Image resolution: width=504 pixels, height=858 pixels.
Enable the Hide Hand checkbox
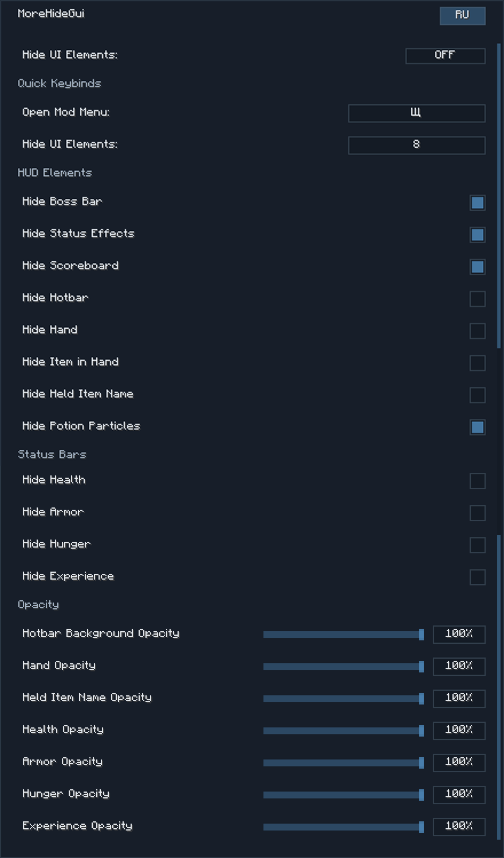[x=477, y=331]
